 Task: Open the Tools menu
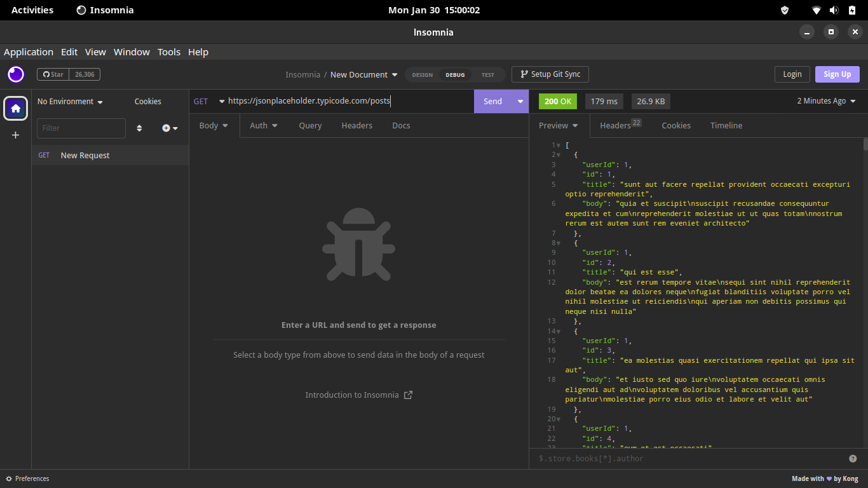tap(168, 52)
